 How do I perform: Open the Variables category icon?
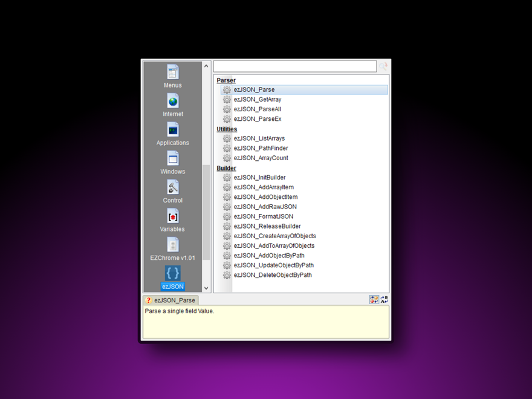coord(173,216)
